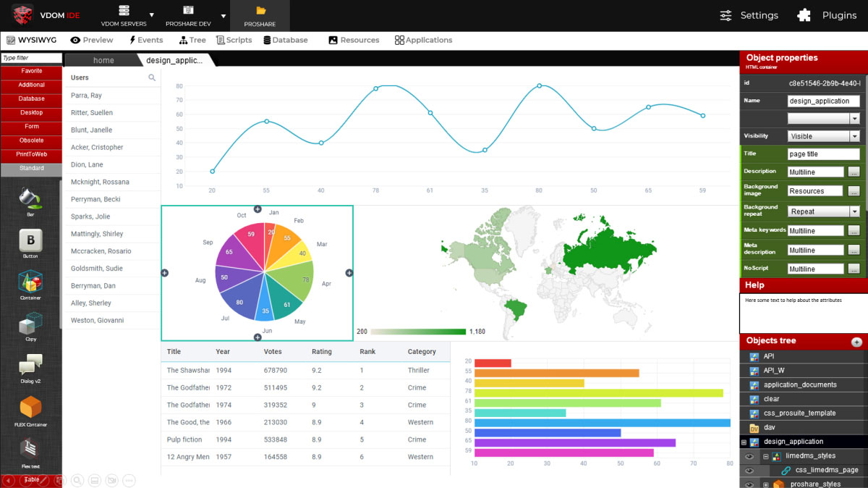Viewport: 868px width, 488px height.
Task: Toggle visibility of limedms_styles object
Action: pos(749,456)
